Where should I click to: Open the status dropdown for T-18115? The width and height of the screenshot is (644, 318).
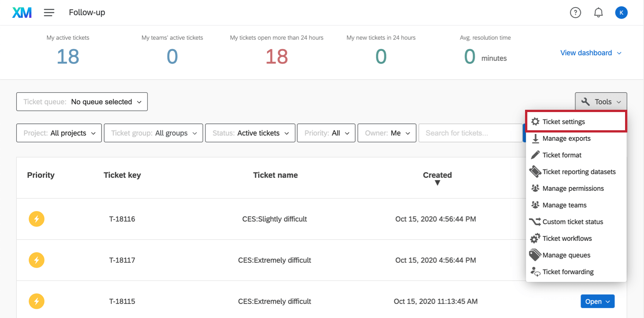click(597, 301)
